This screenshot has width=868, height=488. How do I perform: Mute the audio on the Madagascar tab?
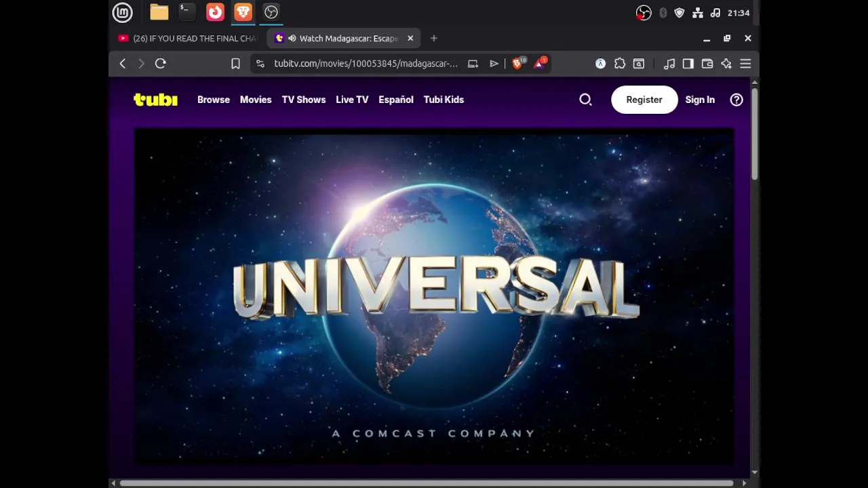coord(292,39)
